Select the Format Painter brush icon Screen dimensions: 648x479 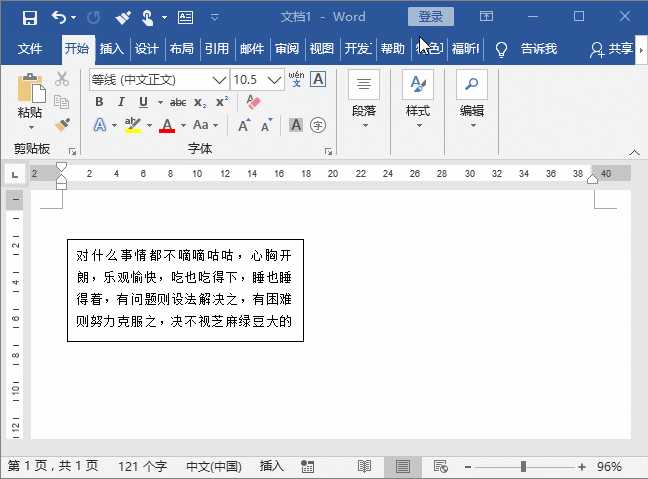click(62, 125)
